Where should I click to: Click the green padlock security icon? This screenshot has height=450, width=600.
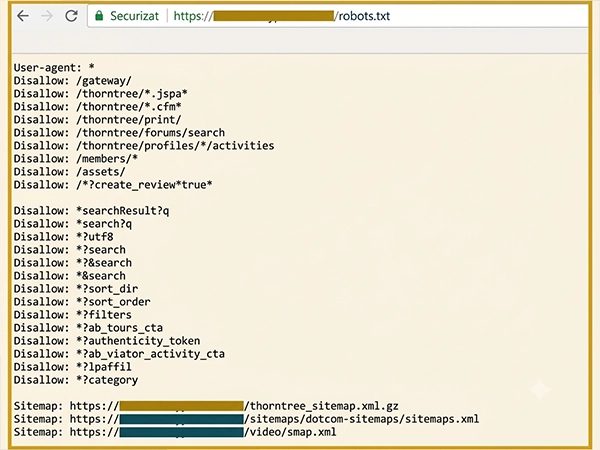[99, 16]
